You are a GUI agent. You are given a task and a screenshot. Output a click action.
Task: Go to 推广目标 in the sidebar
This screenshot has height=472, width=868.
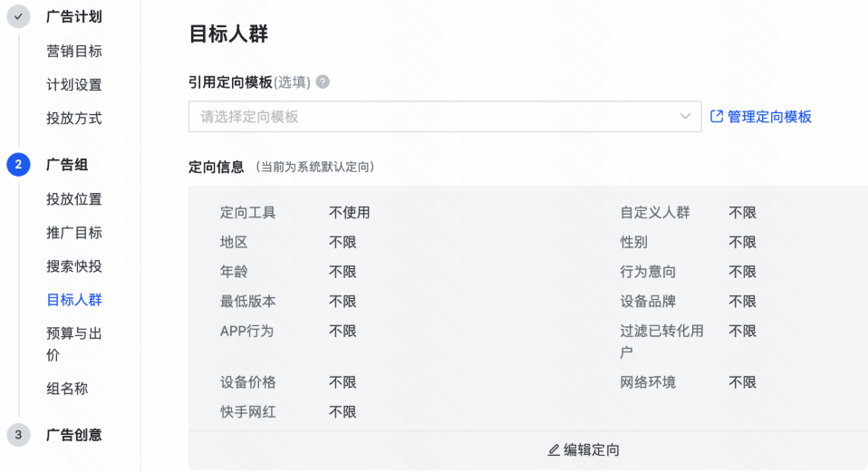click(x=74, y=233)
